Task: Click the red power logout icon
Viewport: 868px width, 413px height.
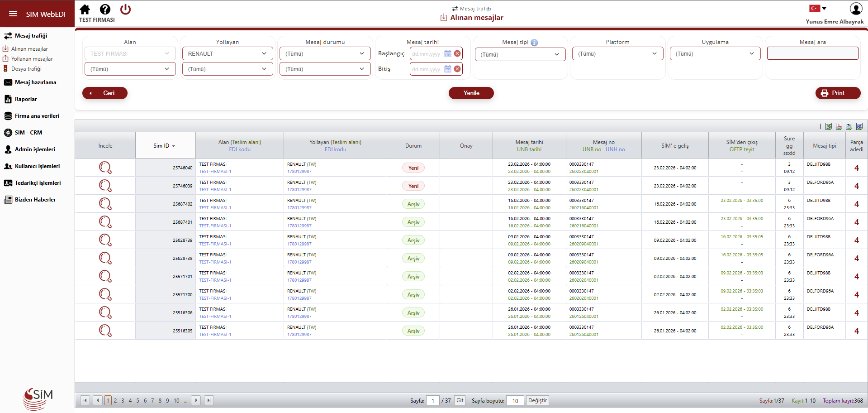Action: (x=125, y=10)
